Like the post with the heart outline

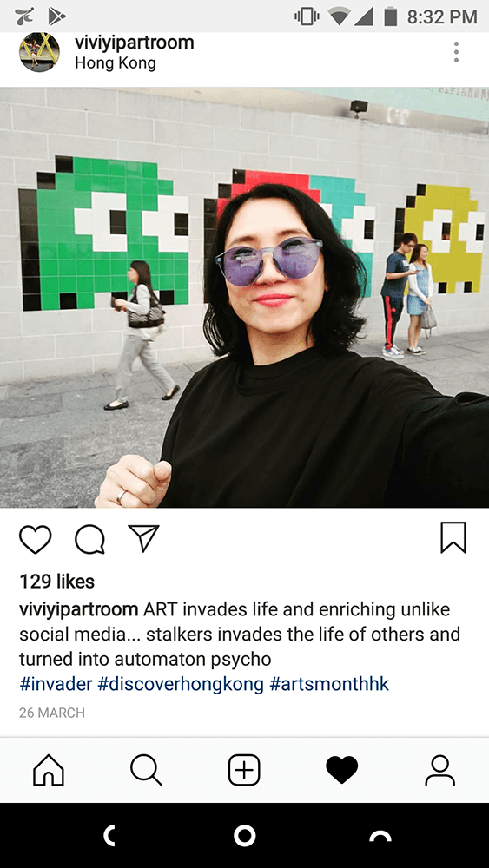click(36, 539)
